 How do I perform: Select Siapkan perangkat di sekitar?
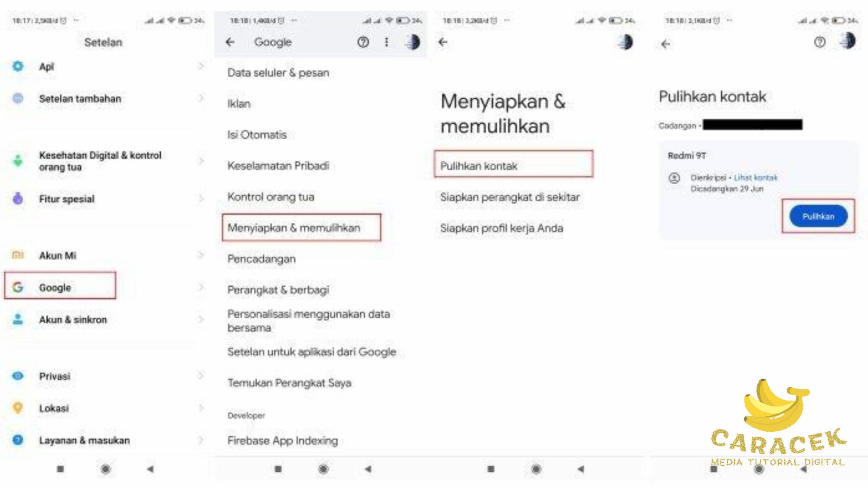click(x=510, y=197)
